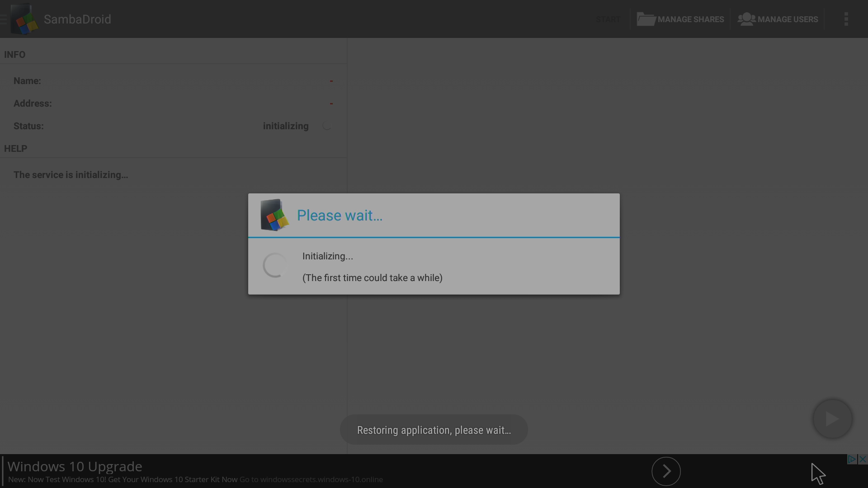This screenshot has height=488, width=868.
Task: Click the SambaDroid title text
Action: [x=77, y=19]
